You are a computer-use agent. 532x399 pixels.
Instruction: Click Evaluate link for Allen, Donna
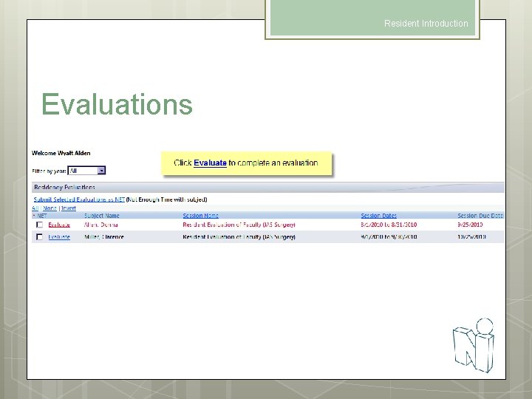pos(59,225)
